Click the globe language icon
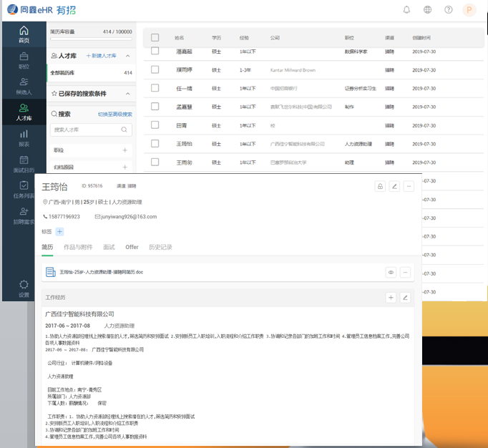 tap(428, 10)
